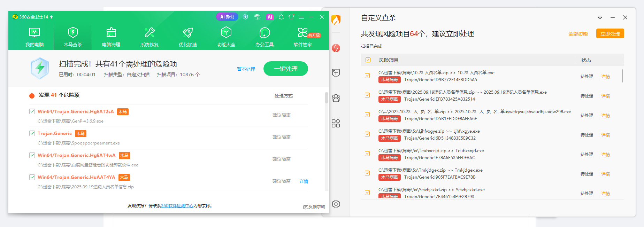This screenshot has height=227, width=644.
Task: Select the 木马查杀 shield icon
Action: pyautogui.click(x=73, y=33)
